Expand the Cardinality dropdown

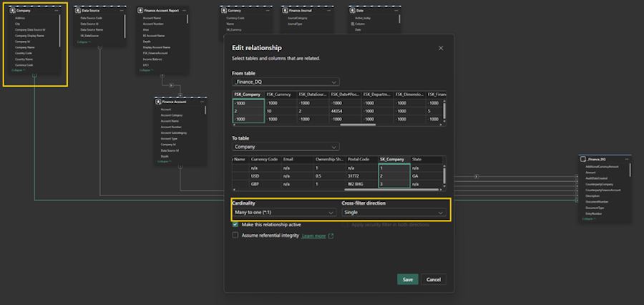coord(284,213)
